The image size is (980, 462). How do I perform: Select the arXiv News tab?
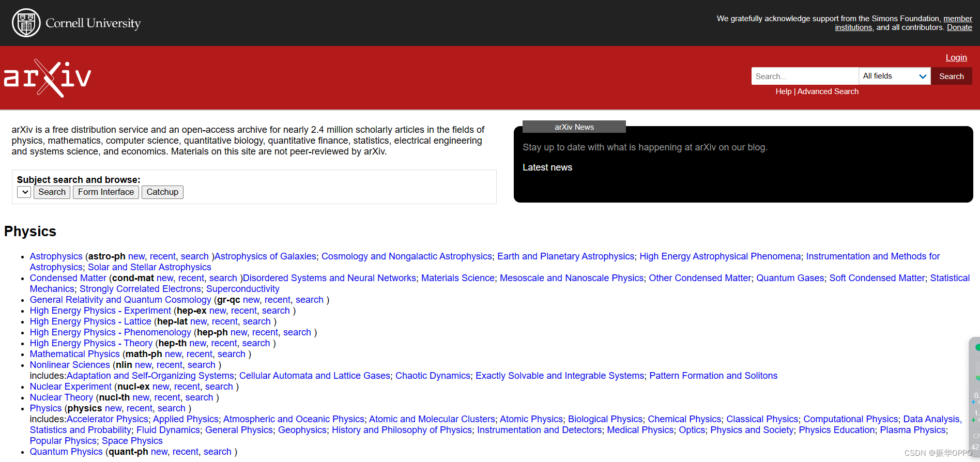point(574,127)
